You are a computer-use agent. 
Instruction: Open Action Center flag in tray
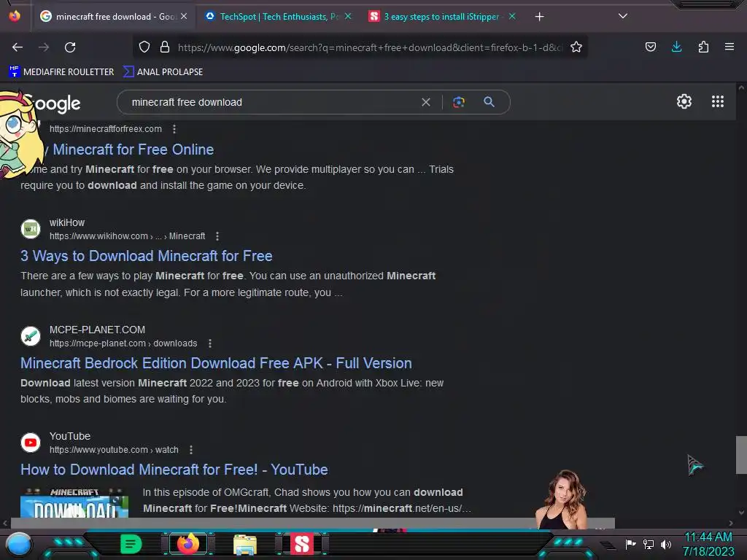click(631, 544)
